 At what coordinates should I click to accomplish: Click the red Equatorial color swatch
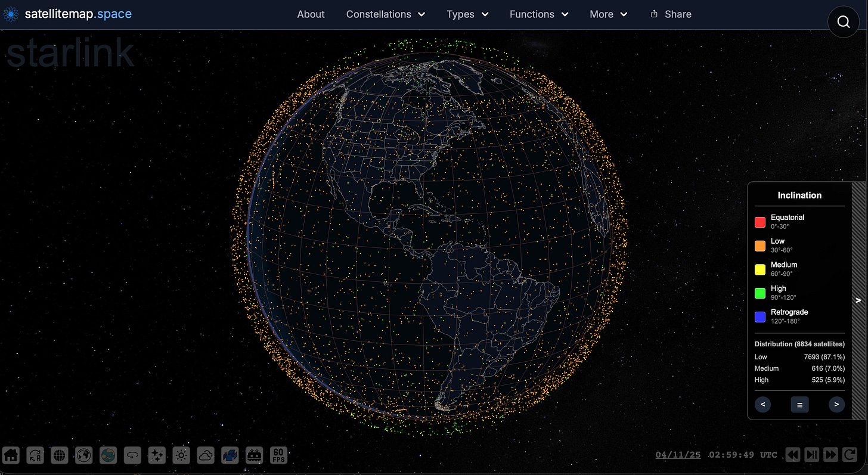point(760,222)
